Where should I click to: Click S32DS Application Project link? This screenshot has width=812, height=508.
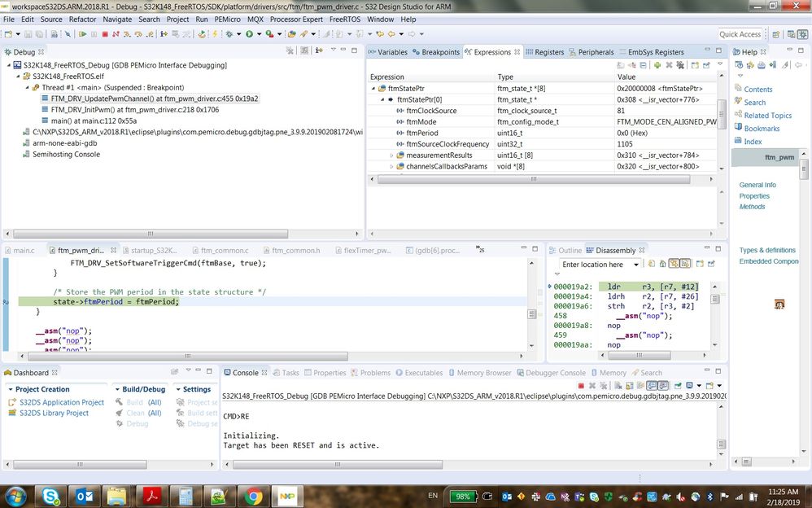62,402
